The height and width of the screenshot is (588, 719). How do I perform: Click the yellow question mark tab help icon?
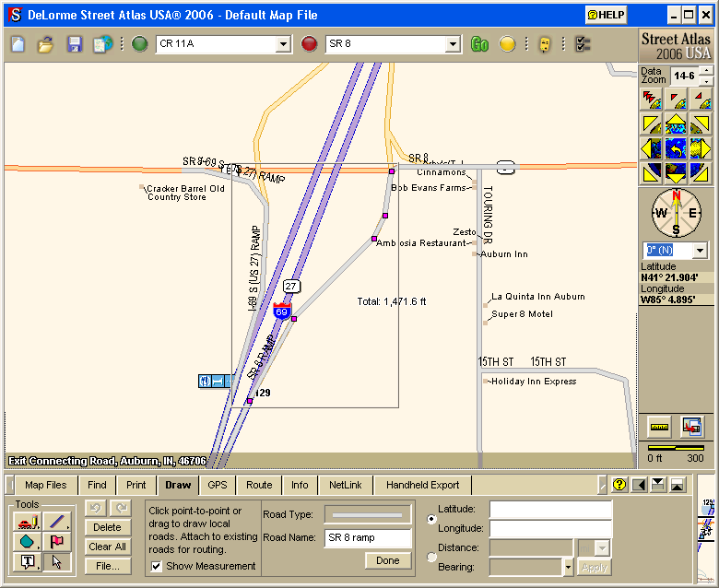click(x=619, y=485)
